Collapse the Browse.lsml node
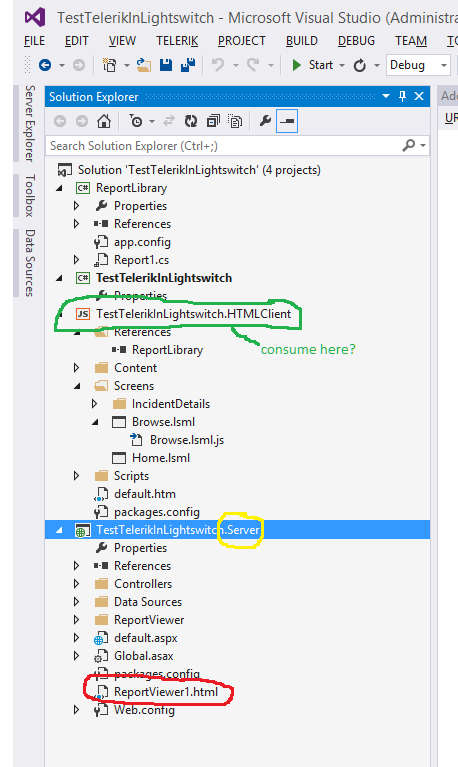 (x=95, y=422)
